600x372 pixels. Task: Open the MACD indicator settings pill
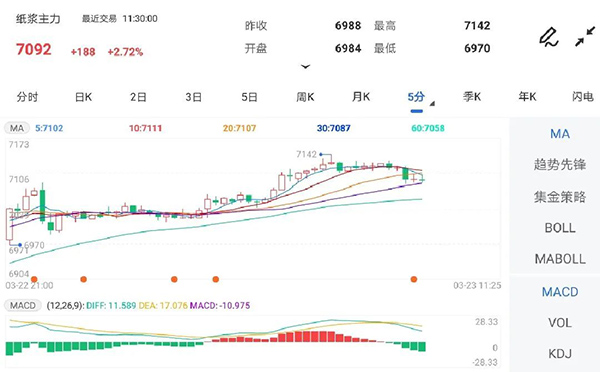pyautogui.click(x=23, y=305)
